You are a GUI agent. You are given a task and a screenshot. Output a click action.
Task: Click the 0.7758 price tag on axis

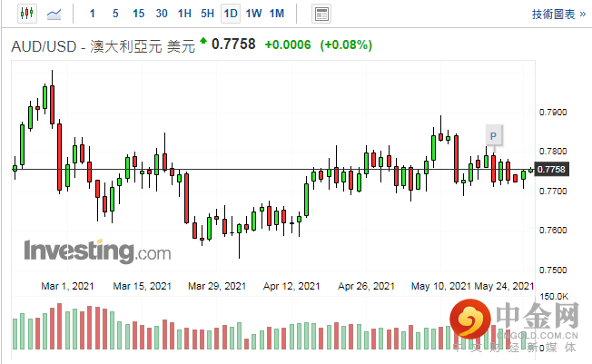point(552,169)
